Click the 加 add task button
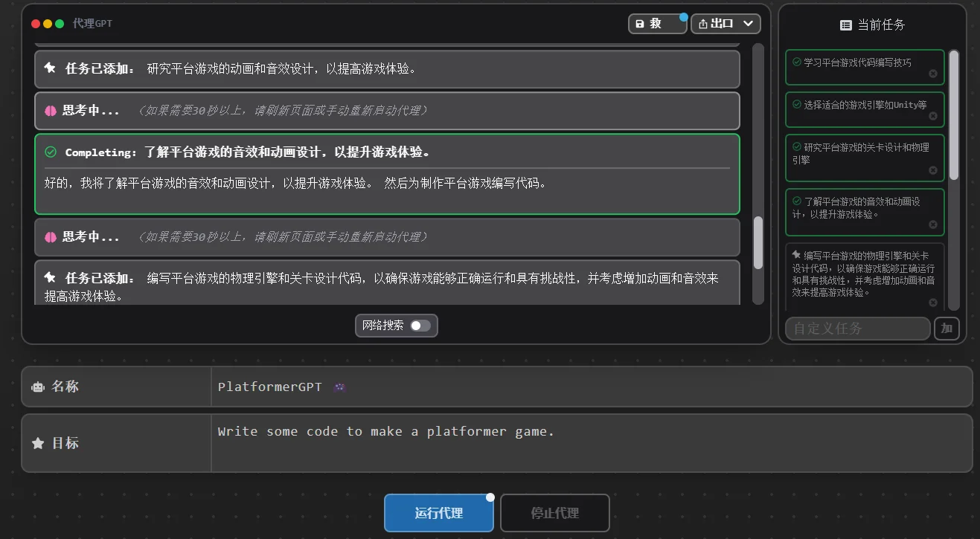Image resolution: width=980 pixels, height=539 pixels. pos(947,328)
